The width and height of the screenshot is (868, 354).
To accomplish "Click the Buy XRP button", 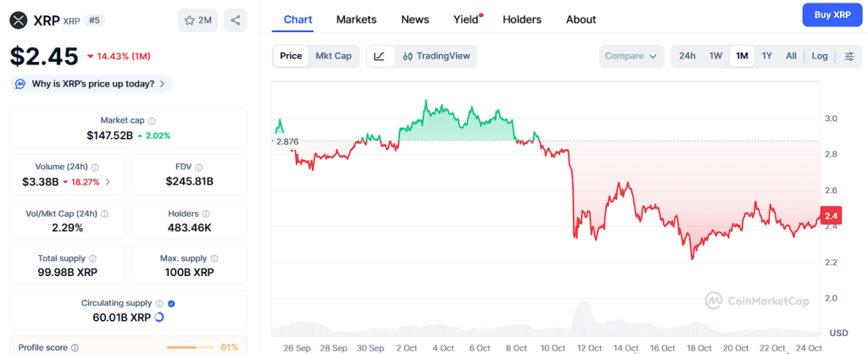I will pyautogui.click(x=832, y=15).
